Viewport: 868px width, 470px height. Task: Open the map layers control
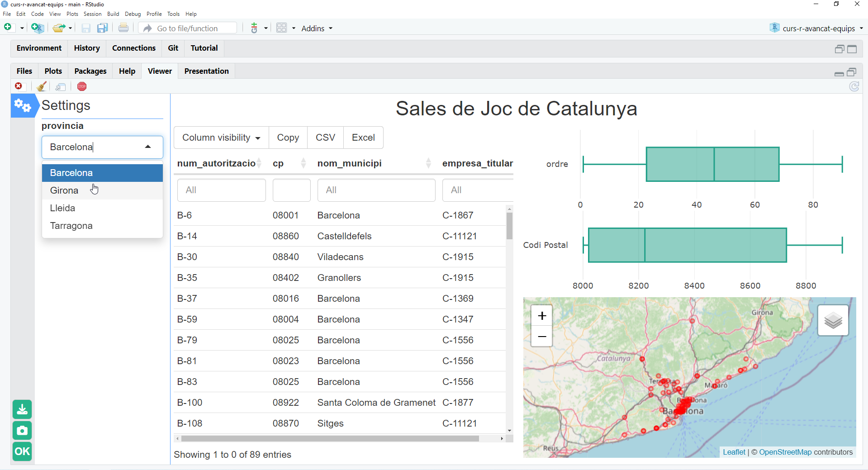[x=833, y=320]
